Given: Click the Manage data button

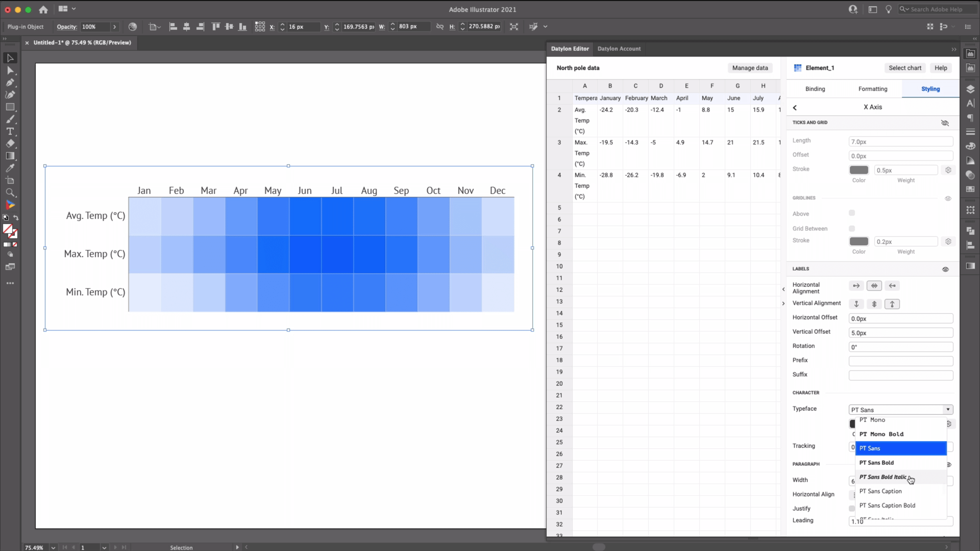Looking at the screenshot, I should click(x=750, y=68).
